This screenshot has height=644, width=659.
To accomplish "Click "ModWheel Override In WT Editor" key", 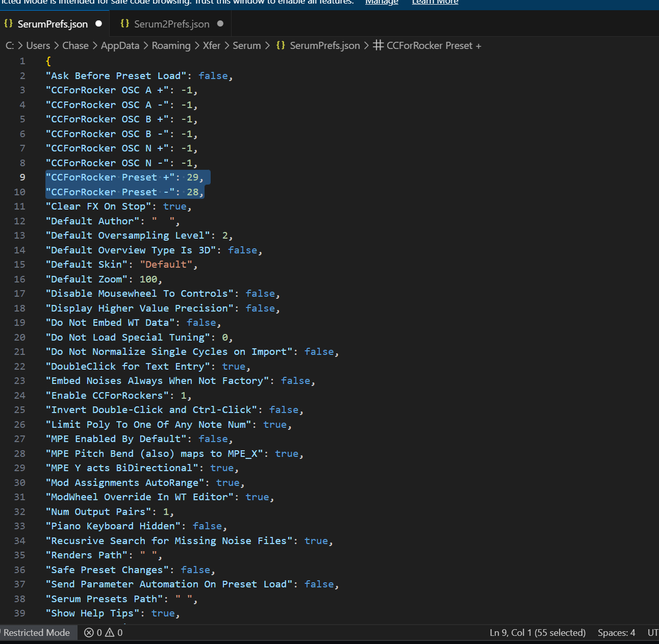I will [x=139, y=497].
